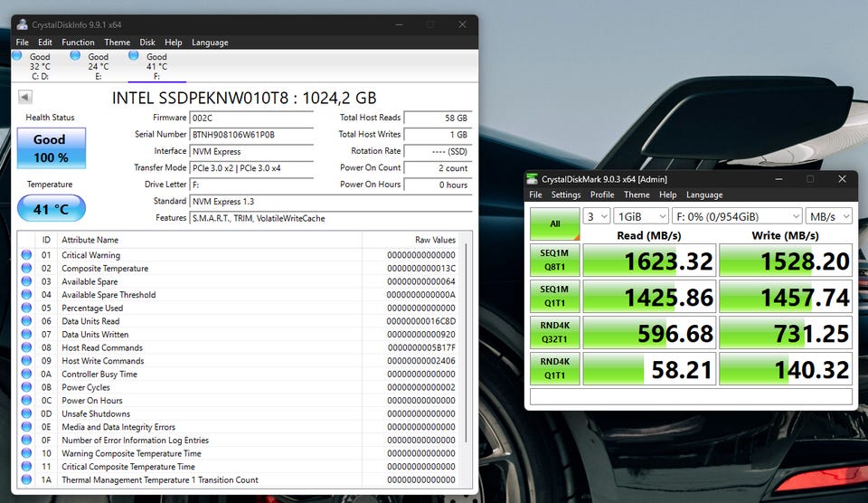This screenshot has height=503, width=868.
Task: Click the 140.32 write result
Action: click(x=786, y=368)
